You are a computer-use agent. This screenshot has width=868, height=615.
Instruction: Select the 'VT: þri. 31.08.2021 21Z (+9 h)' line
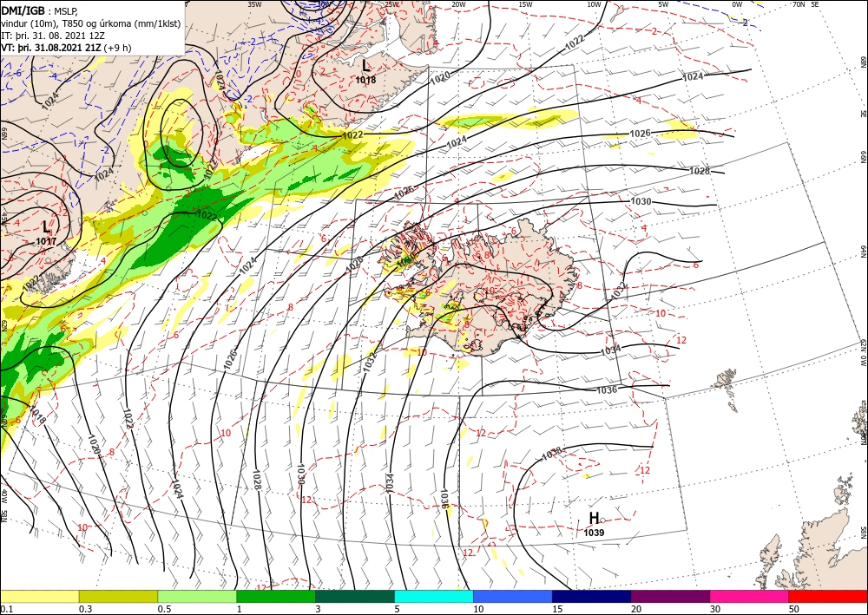click(67, 48)
